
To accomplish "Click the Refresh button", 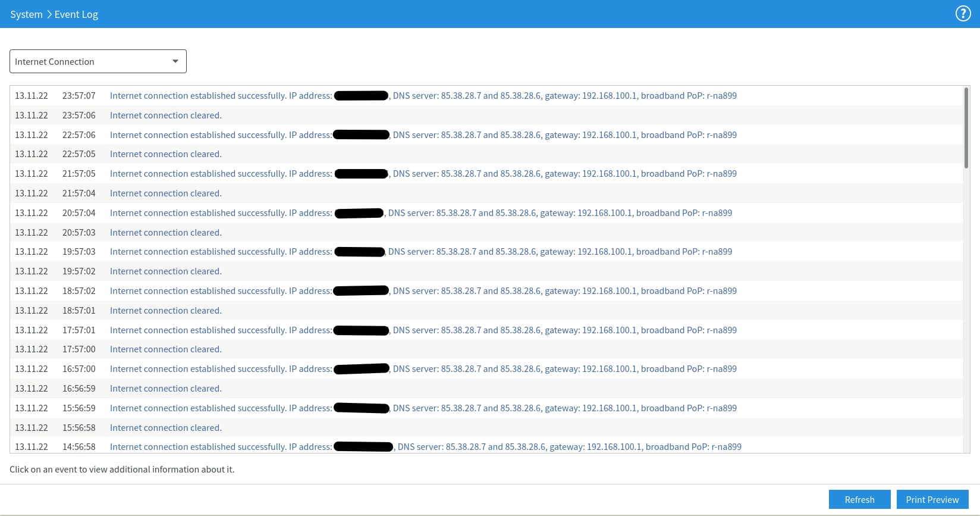I will [859, 499].
